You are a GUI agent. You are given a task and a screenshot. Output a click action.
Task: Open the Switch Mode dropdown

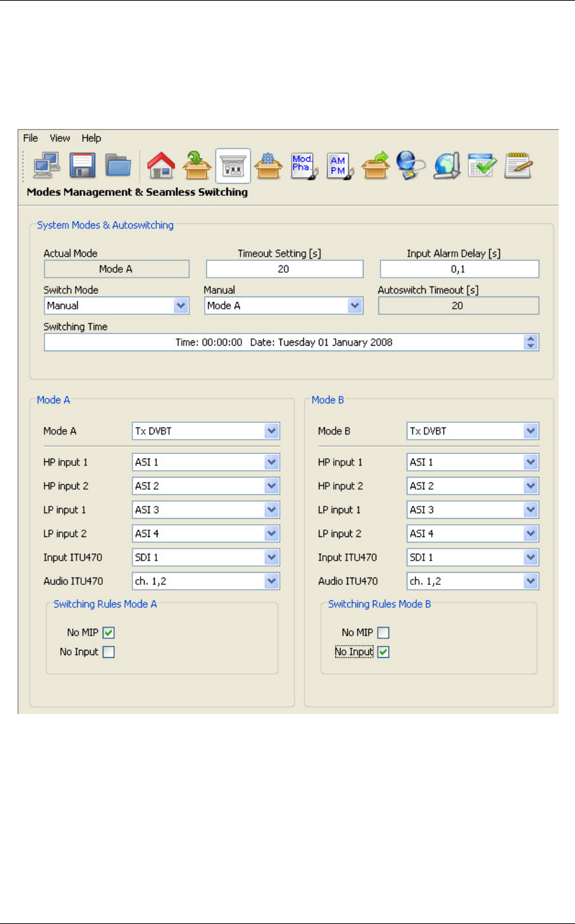pos(116,306)
